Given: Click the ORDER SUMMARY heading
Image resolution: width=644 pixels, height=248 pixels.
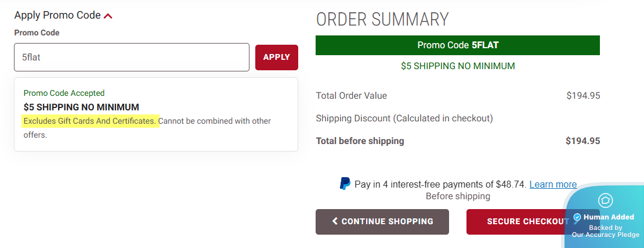Looking at the screenshot, I should (x=382, y=19).
